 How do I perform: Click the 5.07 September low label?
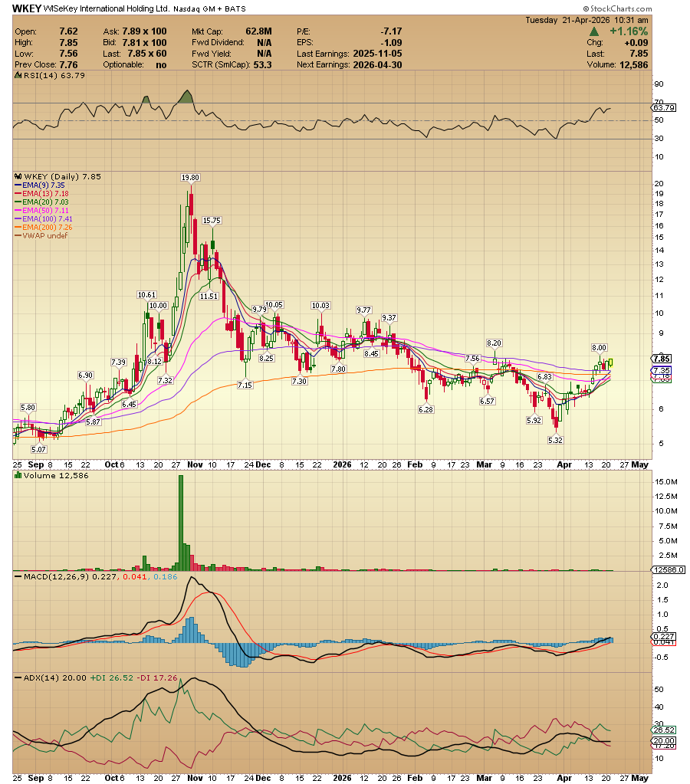38,450
